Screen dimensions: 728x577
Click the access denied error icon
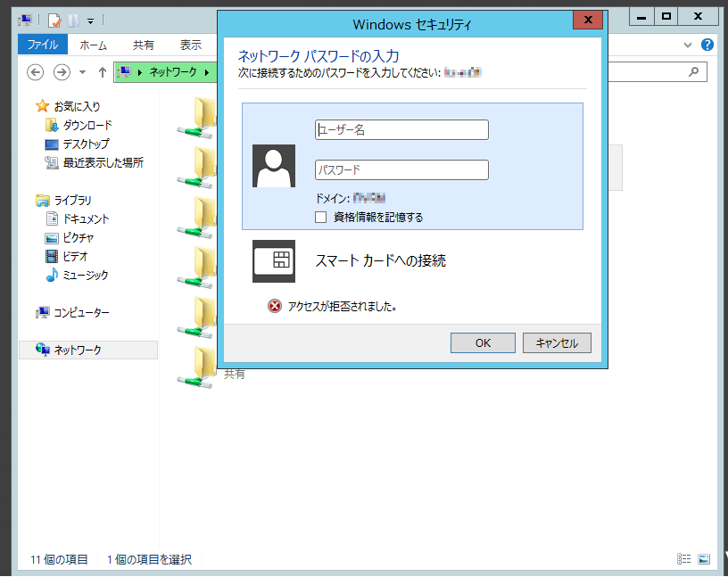[x=275, y=307]
